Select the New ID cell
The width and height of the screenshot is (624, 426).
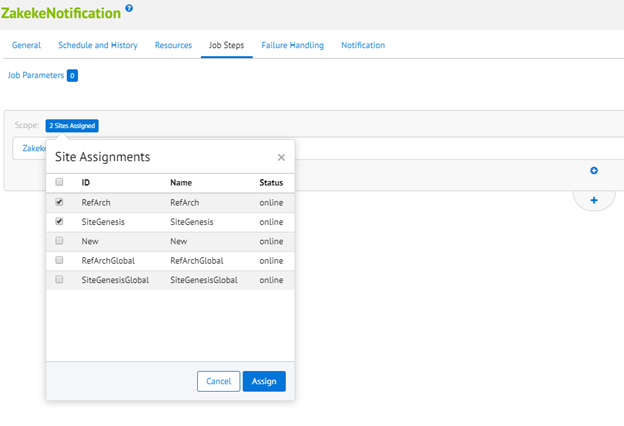coord(90,241)
